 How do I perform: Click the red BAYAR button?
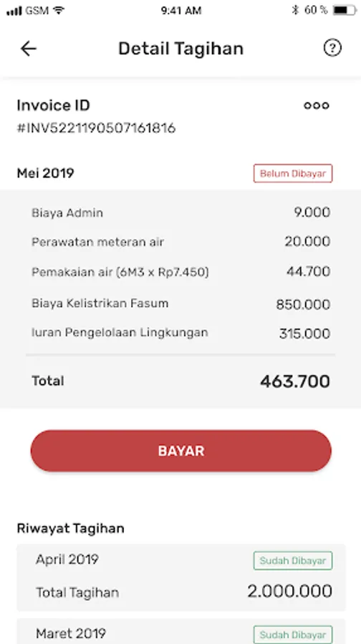[181, 451]
